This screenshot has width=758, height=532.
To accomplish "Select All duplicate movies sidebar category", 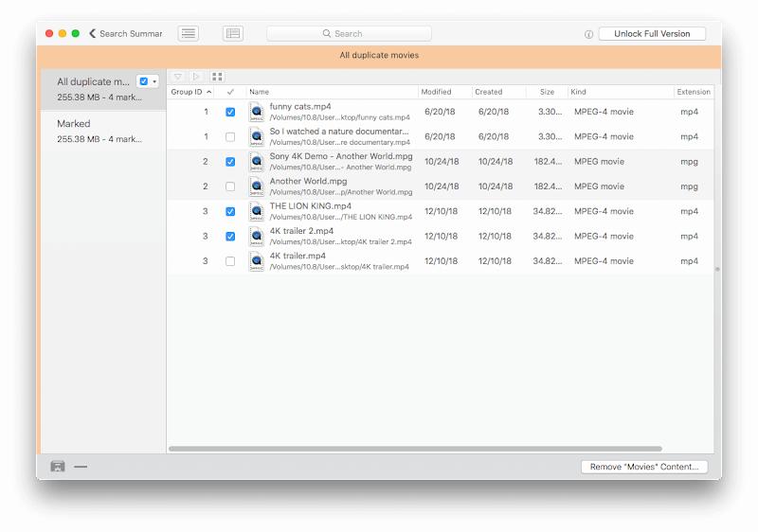I will pos(93,89).
